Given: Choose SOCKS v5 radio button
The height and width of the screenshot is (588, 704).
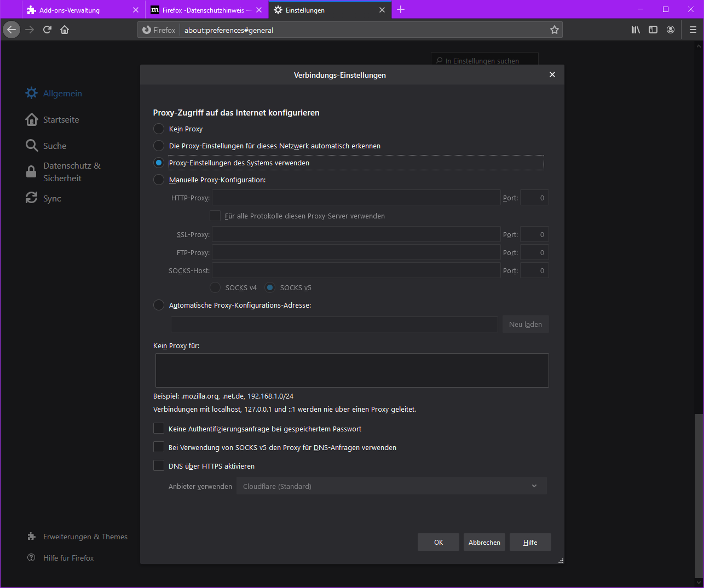Looking at the screenshot, I should 270,287.
